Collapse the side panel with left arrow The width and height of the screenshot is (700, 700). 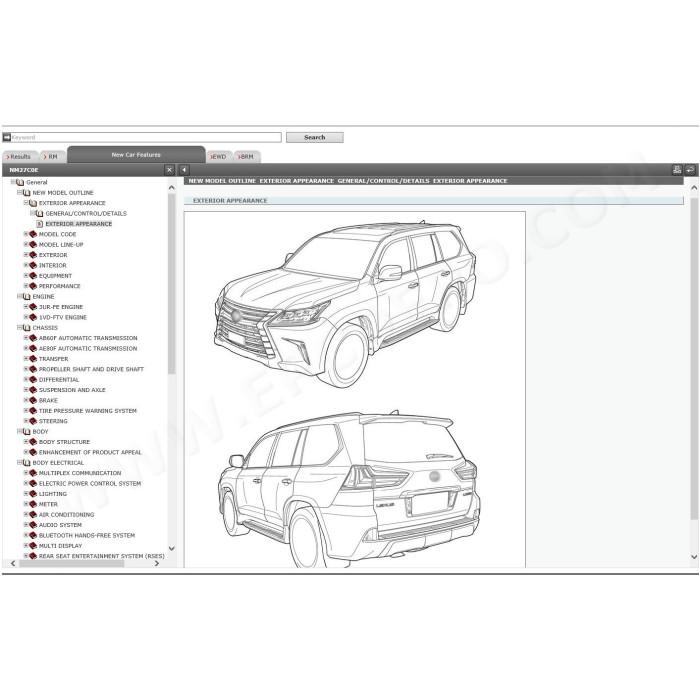coord(184,170)
